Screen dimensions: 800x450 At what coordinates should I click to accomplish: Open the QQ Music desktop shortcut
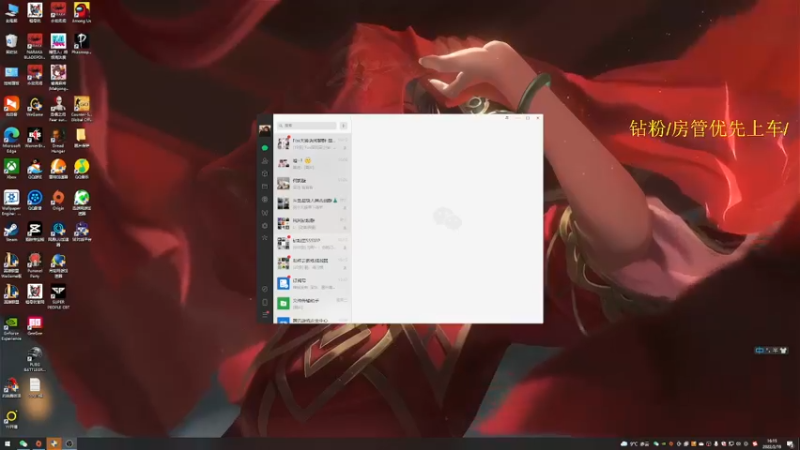(x=81, y=168)
